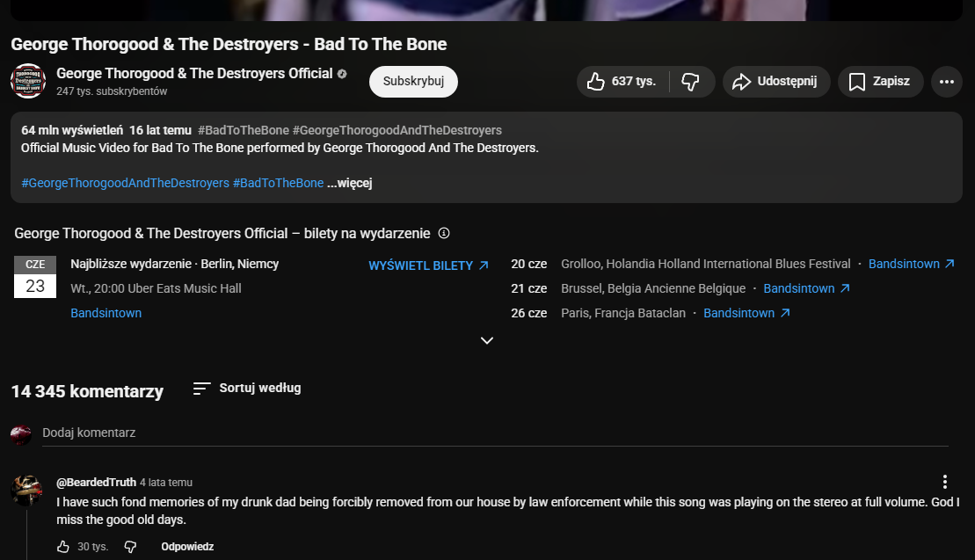Click '247 tys. subskrybentów' text
975x560 pixels.
(x=112, y=91)
